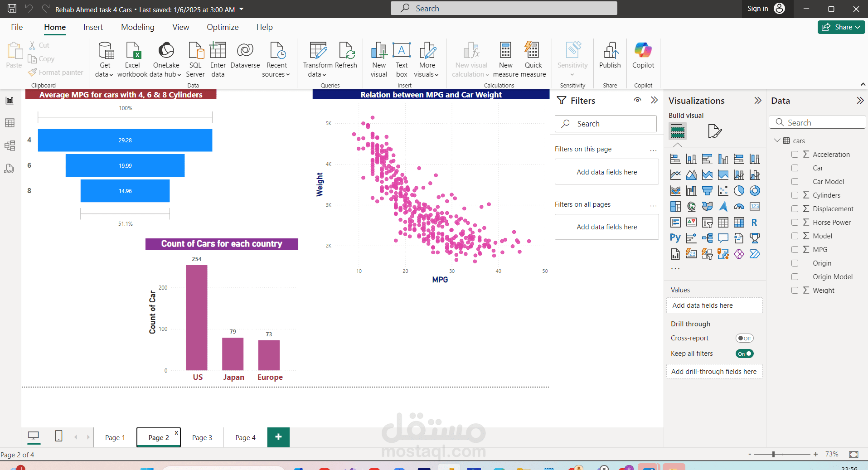Open the Share dropdown

(842, 27)
